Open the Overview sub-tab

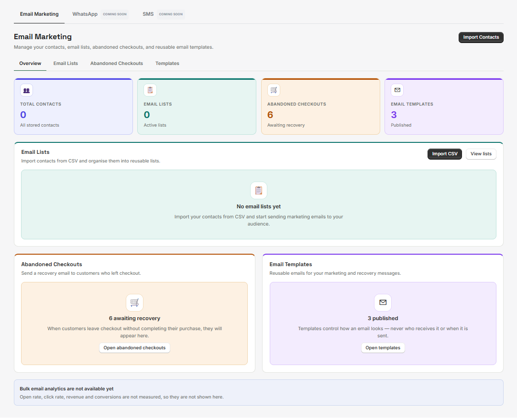point(30,64)
